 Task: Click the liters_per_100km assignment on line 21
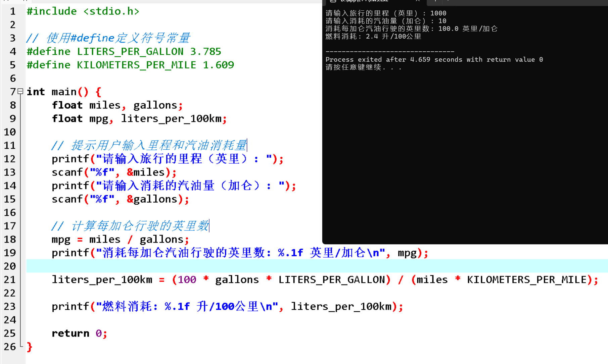click(x=325, y=280)
